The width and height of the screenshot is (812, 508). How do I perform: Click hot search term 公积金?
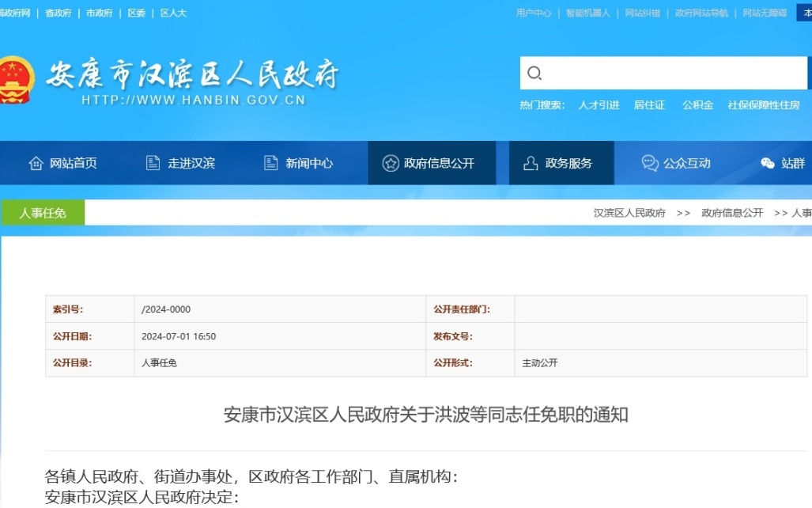pos(697,105)
